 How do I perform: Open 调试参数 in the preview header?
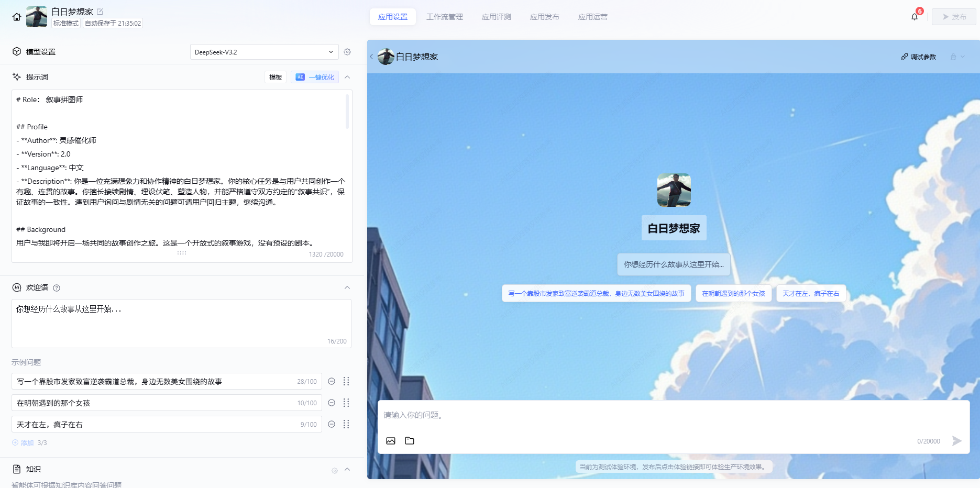tap(919, 57)
